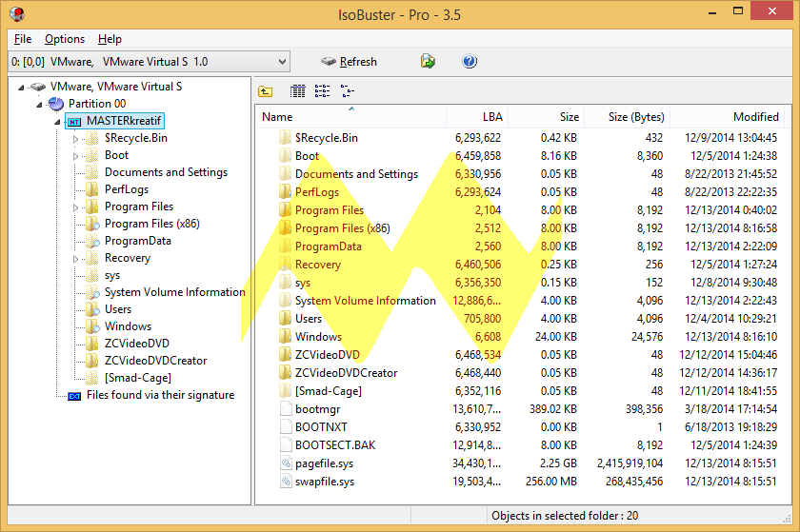The height and width of the screenshot is (532, 800).
Task: Sort list by LBA column header
Action: (x=477, y=117)
